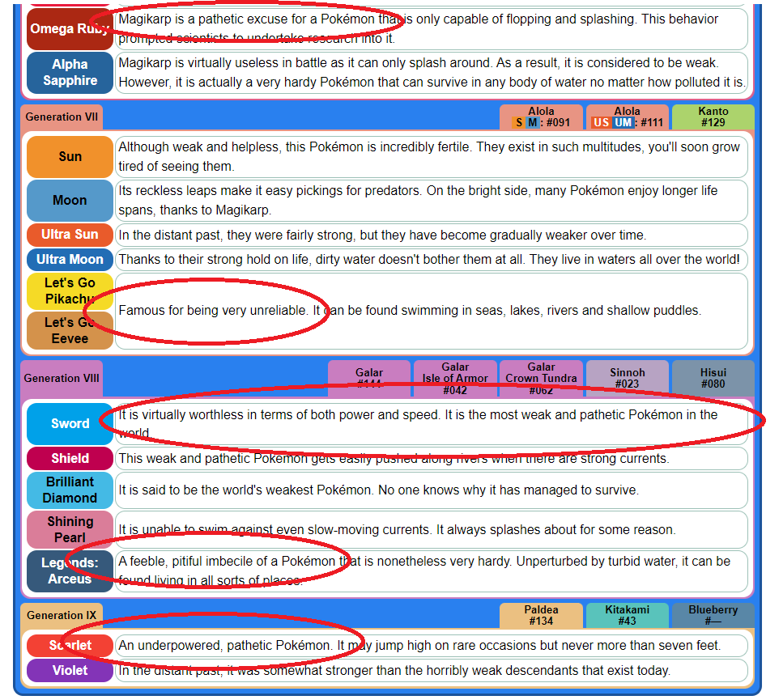
Task: Select the Generation IX header label
Action: tap(62, 615)
